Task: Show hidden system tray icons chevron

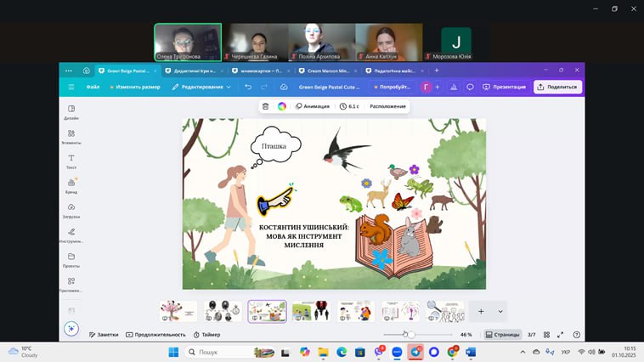Action: pos(523,352)
